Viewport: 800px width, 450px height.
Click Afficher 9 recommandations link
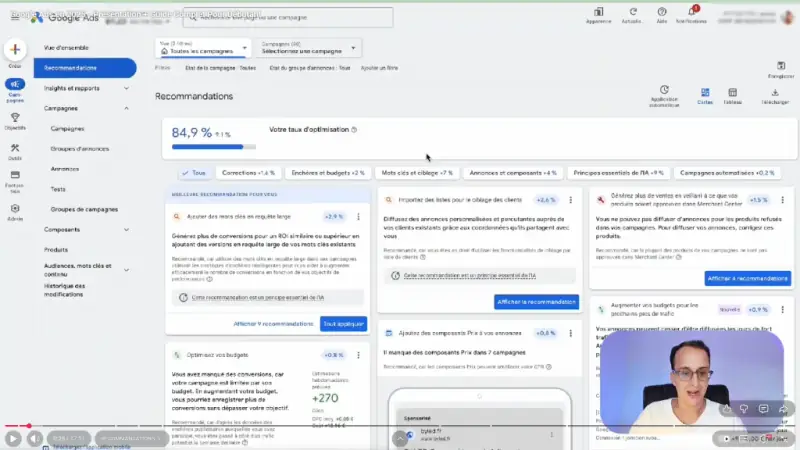coord(273,324)
